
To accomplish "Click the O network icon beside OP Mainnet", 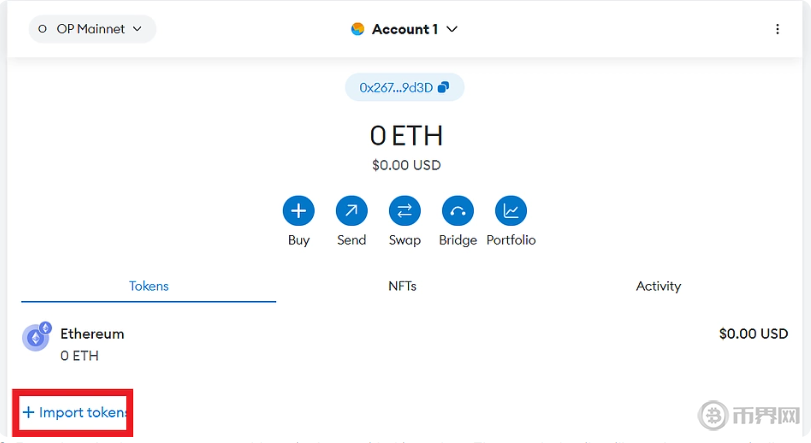I will (42, 29).
